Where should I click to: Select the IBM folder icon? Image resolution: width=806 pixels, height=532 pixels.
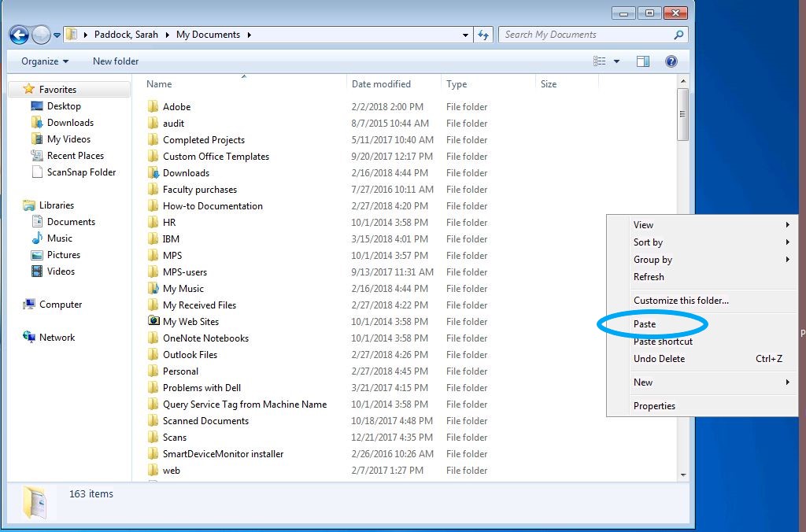pyautogui.click(x=153, y=238)
